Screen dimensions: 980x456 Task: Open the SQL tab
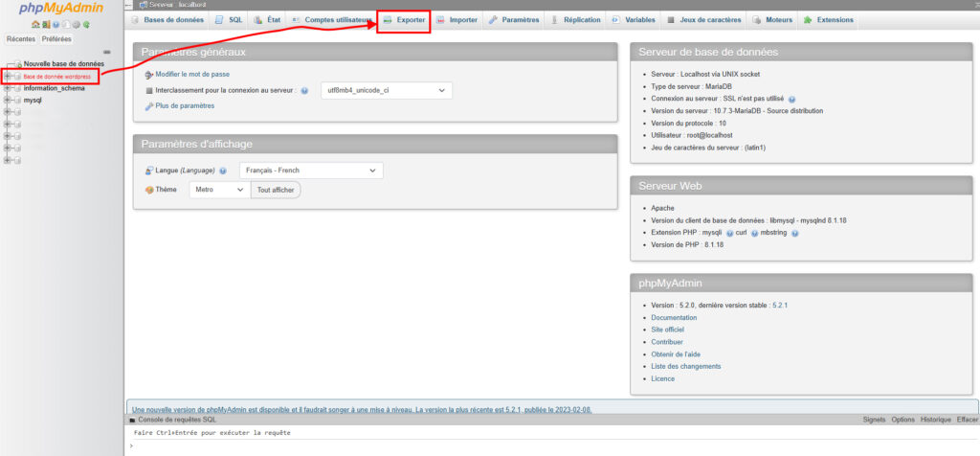coord(229,20)
